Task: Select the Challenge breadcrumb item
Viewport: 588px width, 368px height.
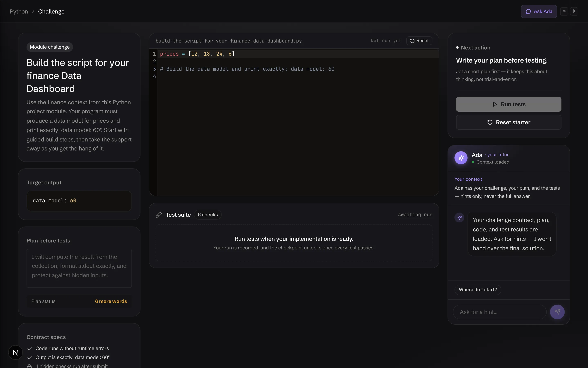Action: [x=51, y=11]
